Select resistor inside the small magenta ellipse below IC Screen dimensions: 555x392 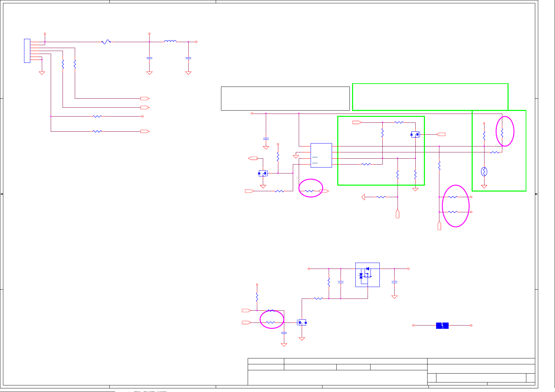(x=309, y=191)
